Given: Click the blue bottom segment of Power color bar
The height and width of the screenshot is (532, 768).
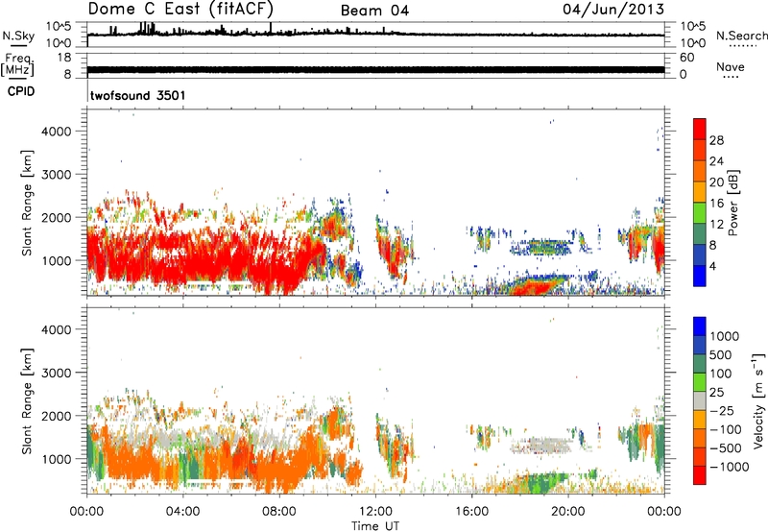Looking at the screenshot, I should [700, 276].
